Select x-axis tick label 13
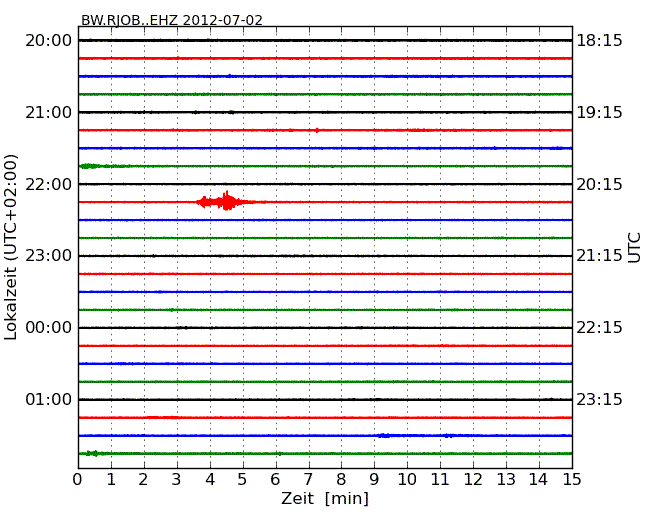The width and height of the screenshot is (650, 520). tap(506, 479)
